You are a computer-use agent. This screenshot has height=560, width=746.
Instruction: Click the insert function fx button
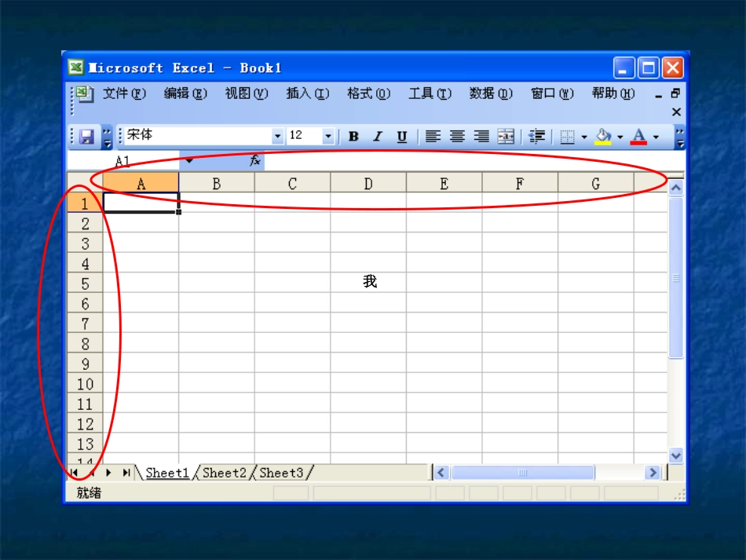[255, 160]
